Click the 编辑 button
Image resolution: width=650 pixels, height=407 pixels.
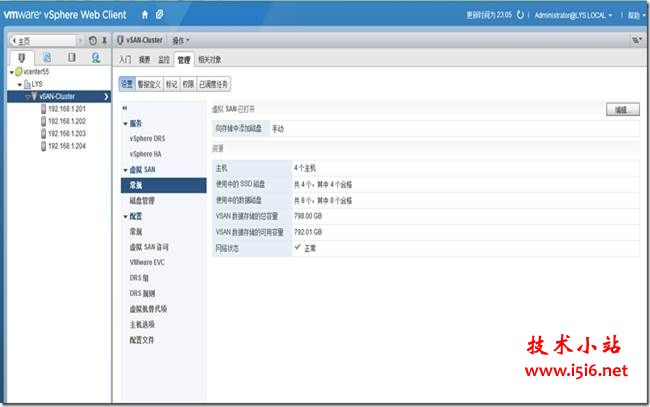pos(623,110)
